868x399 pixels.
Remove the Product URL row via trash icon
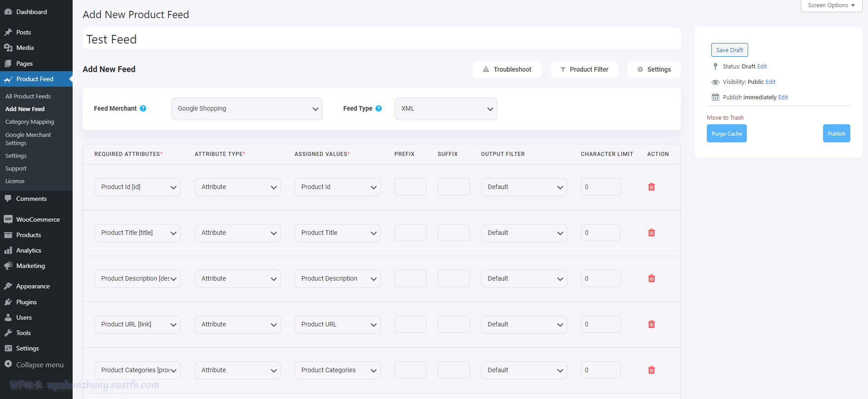[651, 324]
